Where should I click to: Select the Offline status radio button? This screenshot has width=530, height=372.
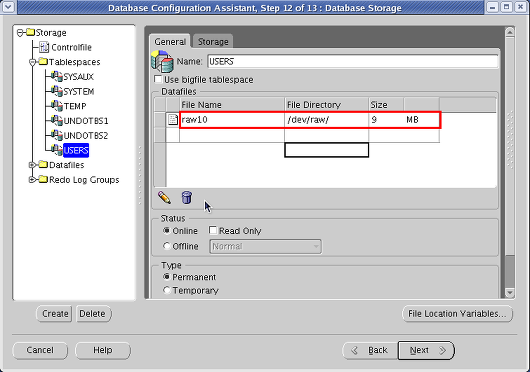(166, 246)
